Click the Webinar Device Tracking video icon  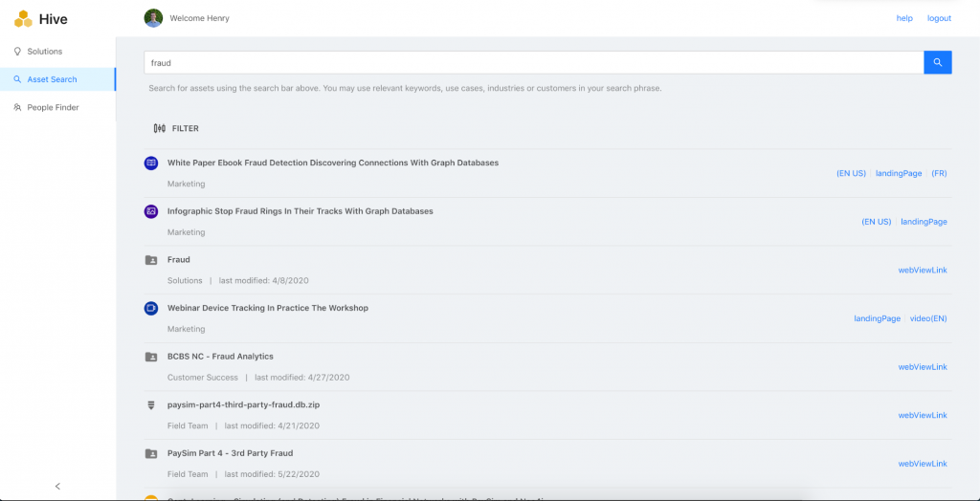point(151,308)
